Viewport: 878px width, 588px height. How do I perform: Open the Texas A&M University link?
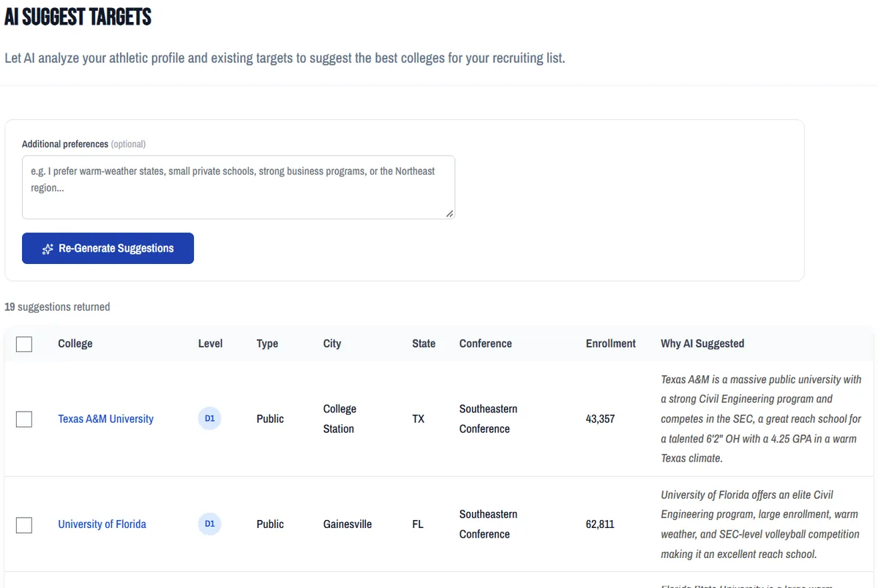(106, 419)
